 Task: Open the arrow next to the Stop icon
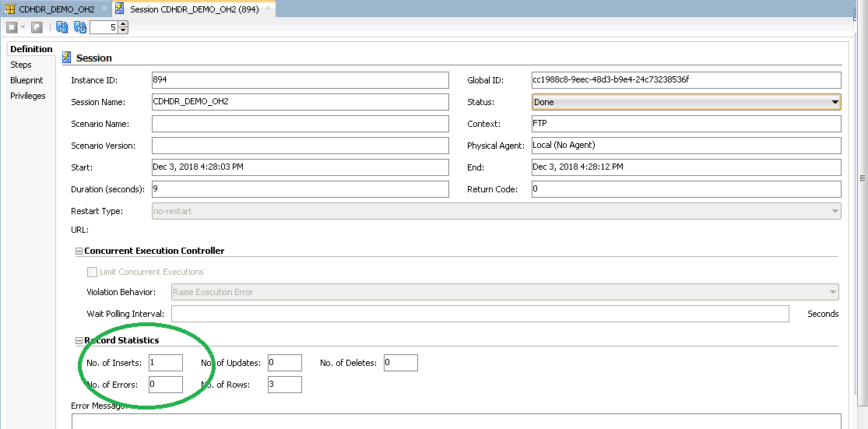[23, 27]
